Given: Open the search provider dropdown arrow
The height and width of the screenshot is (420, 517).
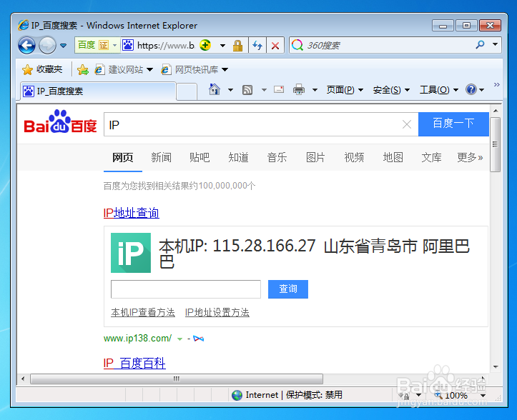Looking at the screenshot, I should click(495, 44).
